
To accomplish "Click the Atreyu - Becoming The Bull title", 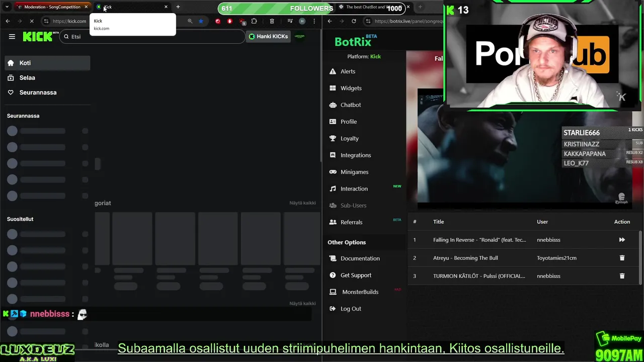I will [465, 258].
